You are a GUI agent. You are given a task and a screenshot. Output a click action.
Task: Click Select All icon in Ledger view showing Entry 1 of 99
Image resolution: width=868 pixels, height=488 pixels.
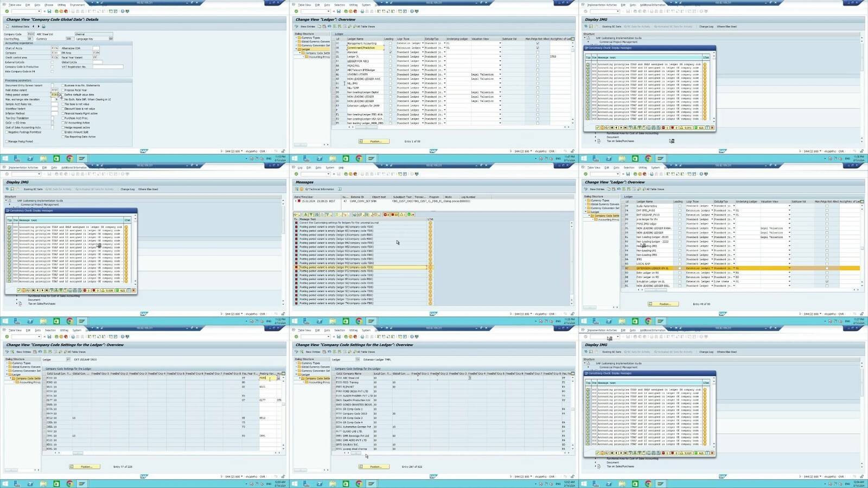[x=334, y=26]
